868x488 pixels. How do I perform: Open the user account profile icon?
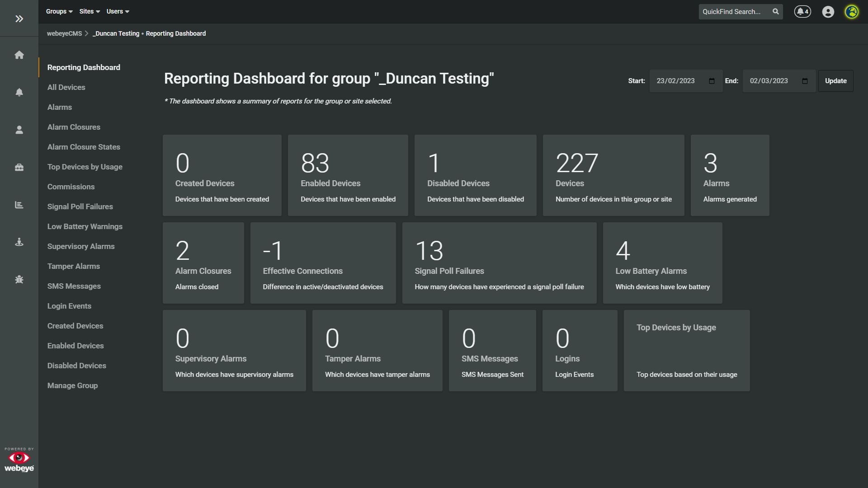828,12
